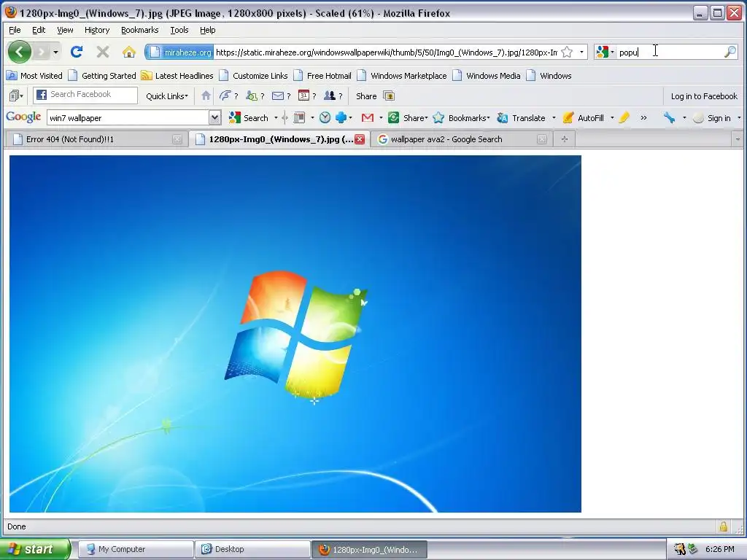Open the Google Toolbar wrench settings icon

670,117
